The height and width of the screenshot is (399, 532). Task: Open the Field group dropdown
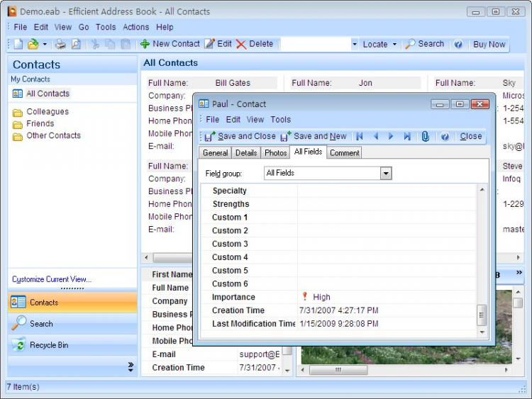point(386,173)
